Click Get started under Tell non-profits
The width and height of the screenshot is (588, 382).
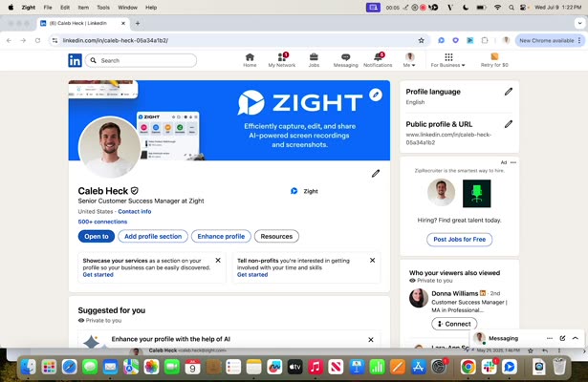click(252, 274)
